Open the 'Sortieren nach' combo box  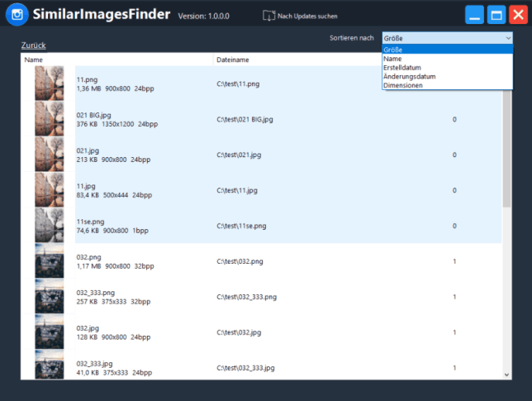tap(447, 38)
